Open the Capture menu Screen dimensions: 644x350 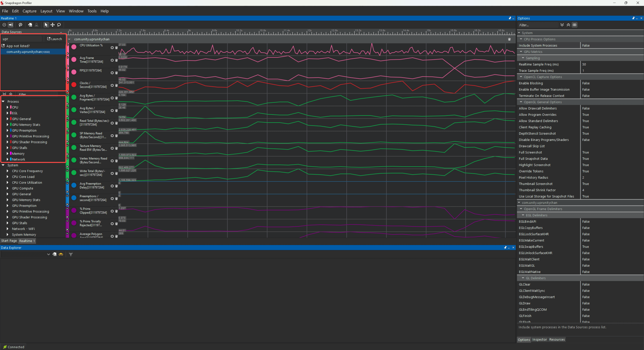pyautogui.click(x=29, y=11)
